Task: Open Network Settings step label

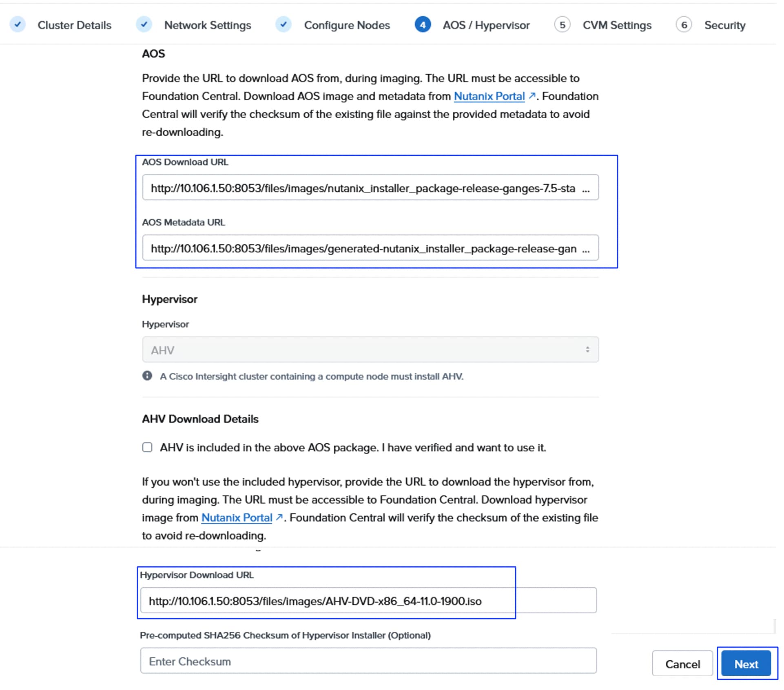Action: pyautogui.click(x=208, y=25)
